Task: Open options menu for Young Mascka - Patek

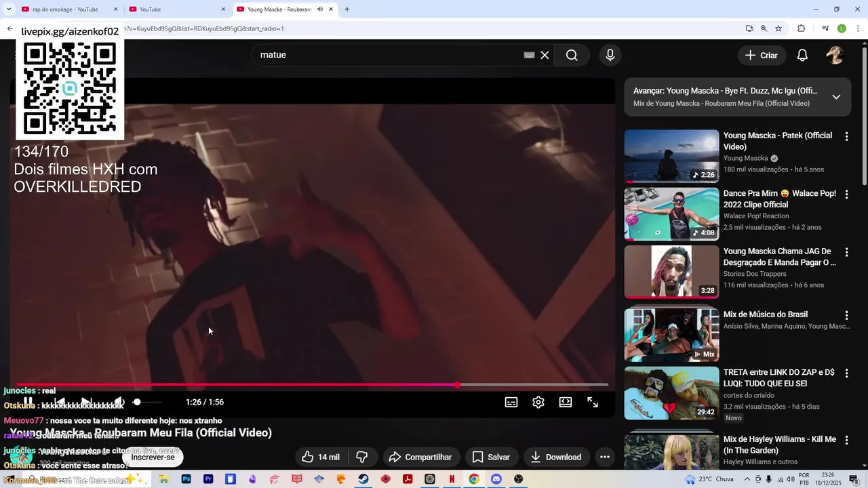Action: pos(846,136)
